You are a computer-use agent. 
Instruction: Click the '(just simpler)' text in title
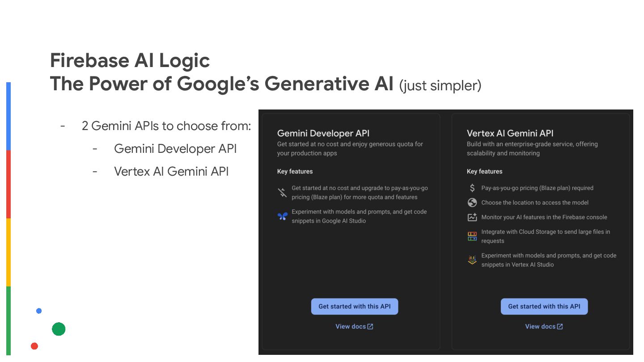click(x=441, y=85)
